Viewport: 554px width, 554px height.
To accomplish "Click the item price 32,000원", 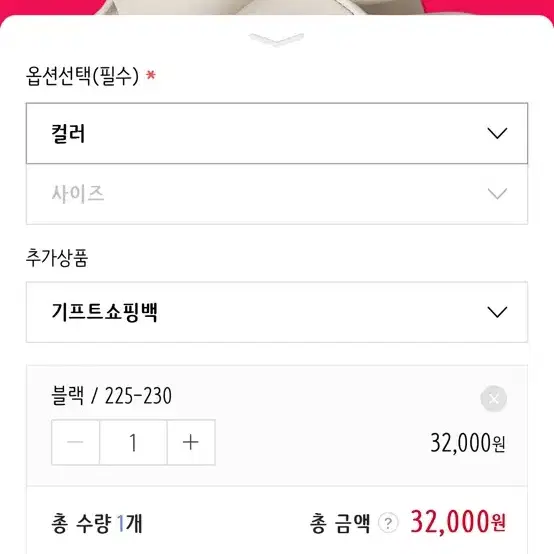I will [468, 443].
